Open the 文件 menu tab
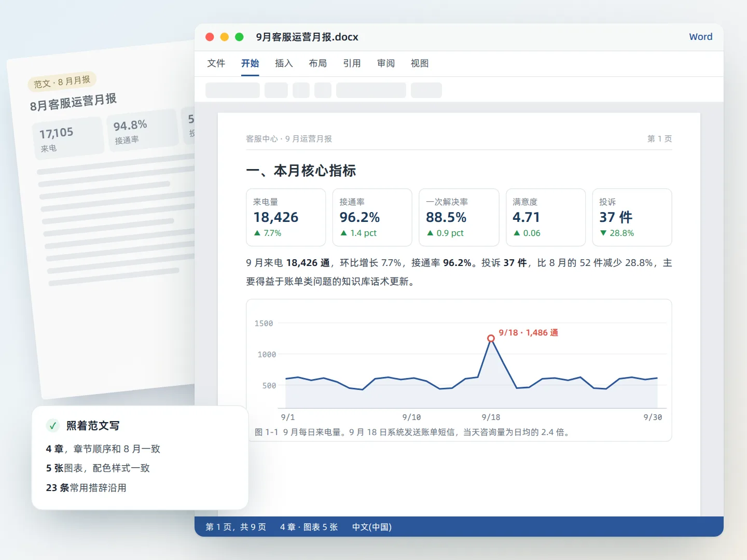The image size is (747, 560). coord(216,63)
